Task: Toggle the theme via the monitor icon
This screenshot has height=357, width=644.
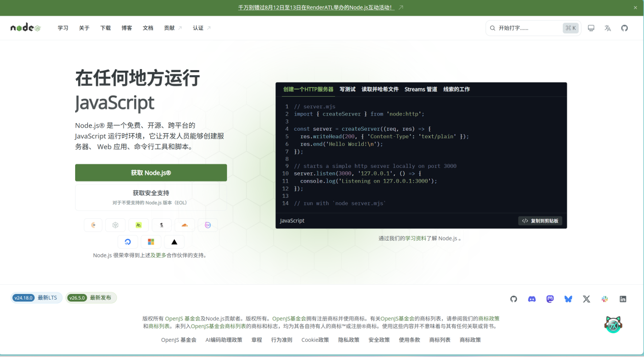Action: pos(591,28)
